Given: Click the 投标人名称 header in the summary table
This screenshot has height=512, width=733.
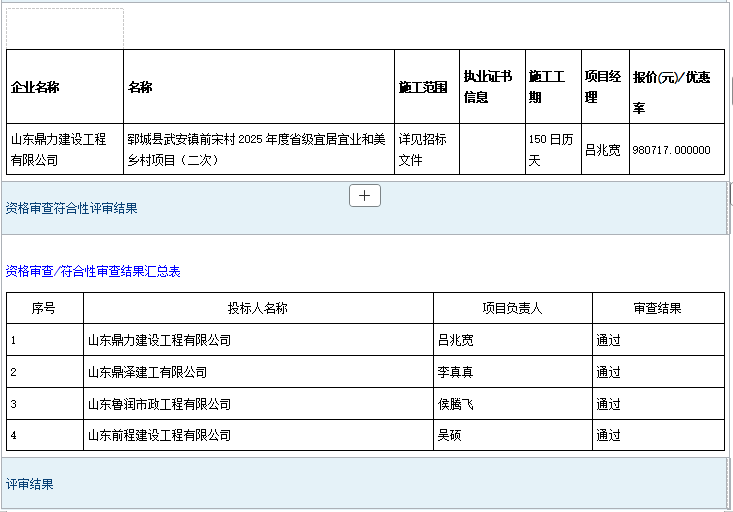Looking at the screenshot, I should 257,308.
